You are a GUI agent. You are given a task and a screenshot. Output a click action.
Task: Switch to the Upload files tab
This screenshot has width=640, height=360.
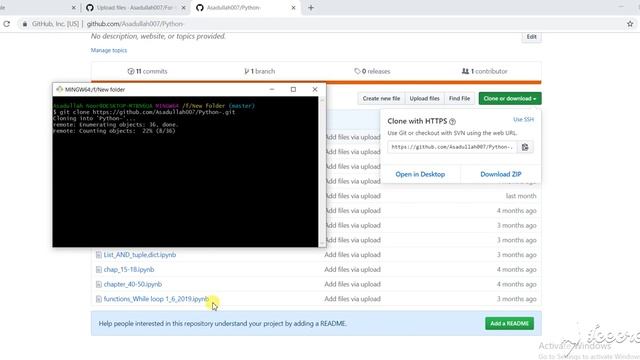[x=135, y=8]
